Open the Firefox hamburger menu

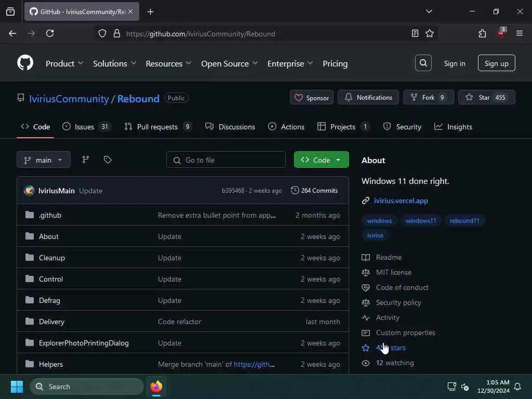pyautogui.click(x=519, y=33)
